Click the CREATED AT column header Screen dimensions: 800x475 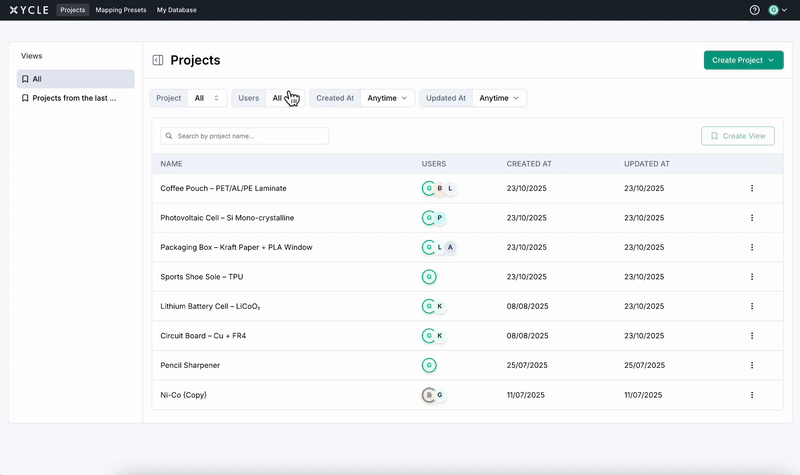click(529, 164)
